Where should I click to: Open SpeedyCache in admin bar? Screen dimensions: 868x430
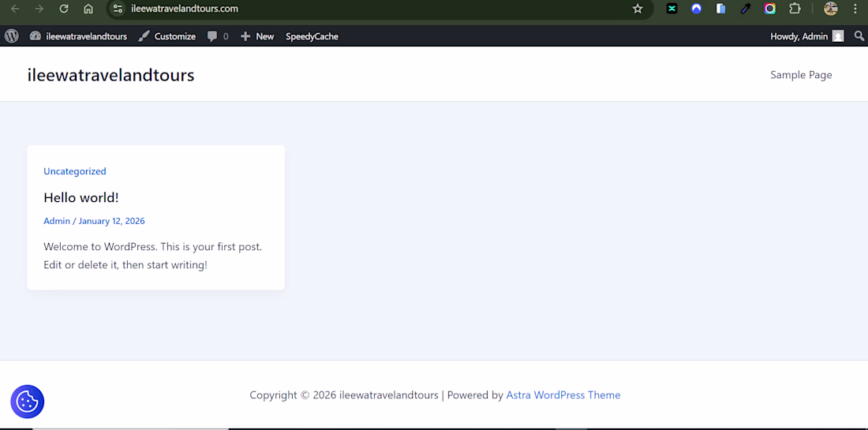point(312,36)
